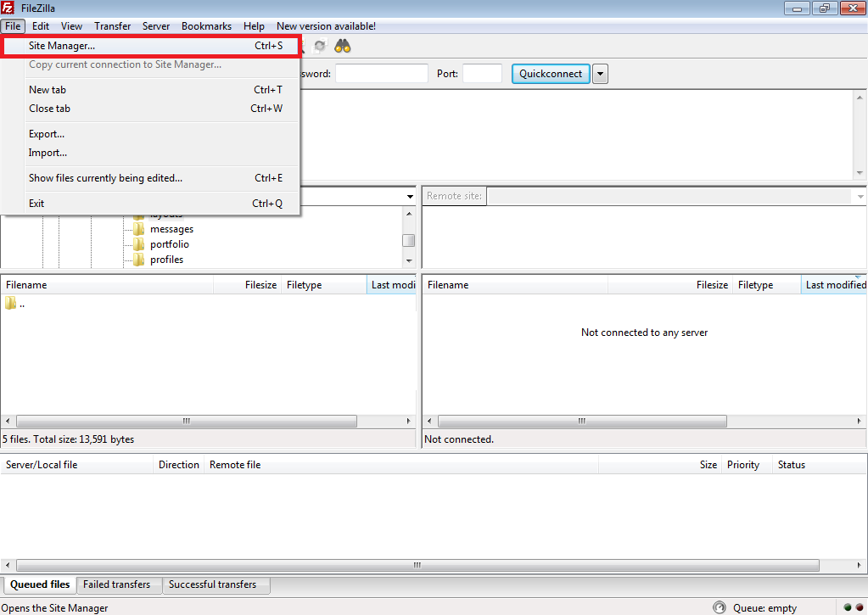Screen dimensions: 868x615
Task: Open Remote site path dropdown arrow
Action: (860, 197)
